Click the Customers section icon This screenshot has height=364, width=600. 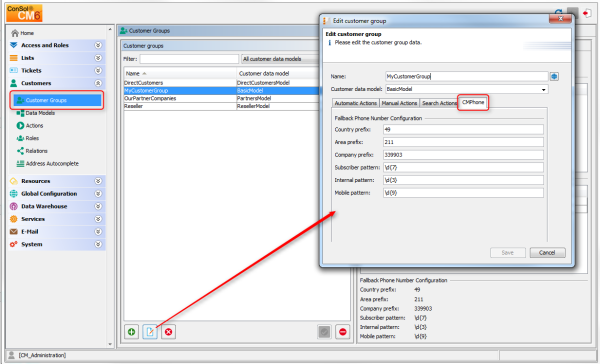14,83
